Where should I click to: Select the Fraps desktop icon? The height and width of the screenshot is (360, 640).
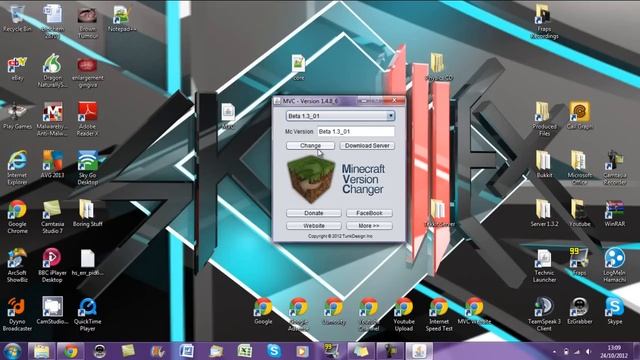pyautogui.click(x=580, y=262)
